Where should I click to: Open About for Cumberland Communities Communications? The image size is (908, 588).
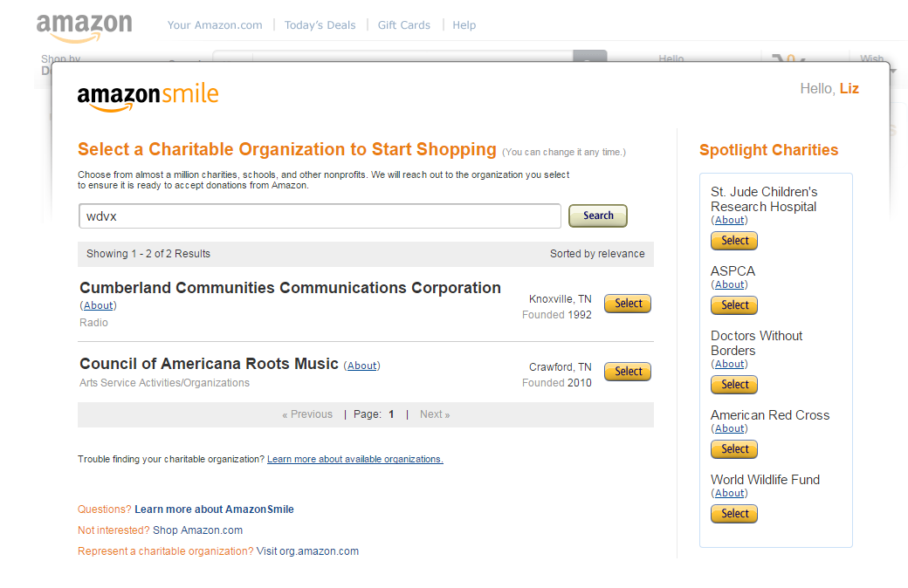(98, 305)
